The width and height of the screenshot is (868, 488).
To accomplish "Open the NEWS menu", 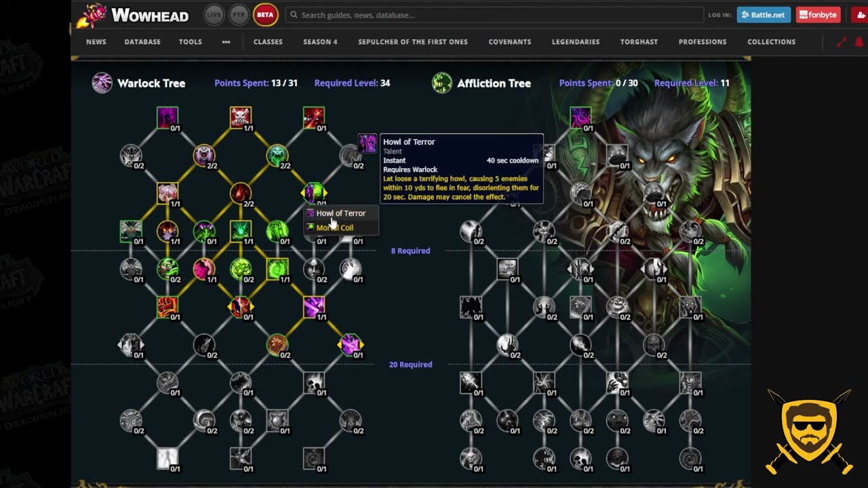I will coord(96,42).
